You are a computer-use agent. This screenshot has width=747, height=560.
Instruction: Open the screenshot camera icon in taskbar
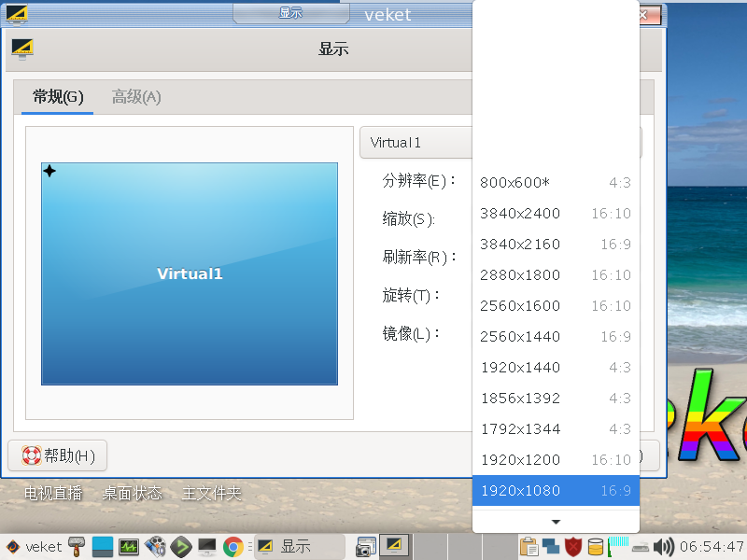click(364, 546)
